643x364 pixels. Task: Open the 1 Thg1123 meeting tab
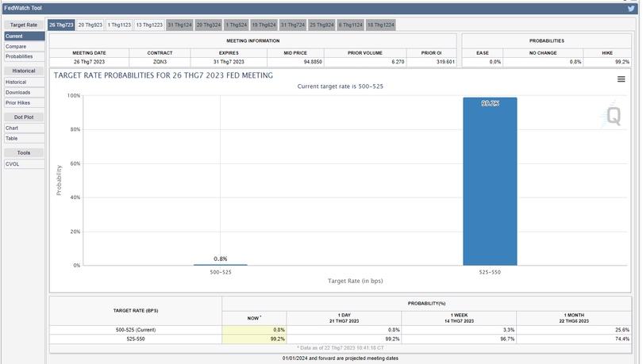point(119,25)
